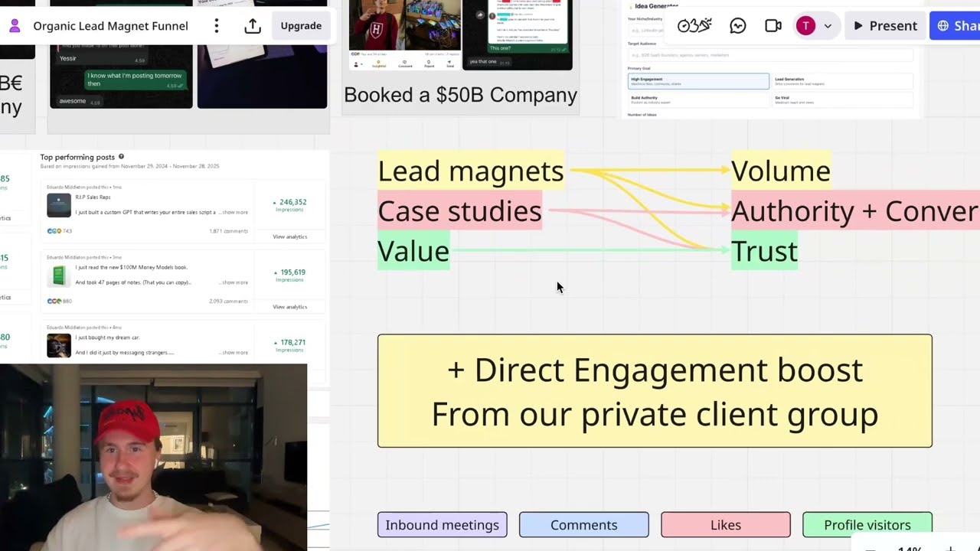Screen dimensions: 980x551
Task: Click show more on the custom GPT post
Action: 234,212
